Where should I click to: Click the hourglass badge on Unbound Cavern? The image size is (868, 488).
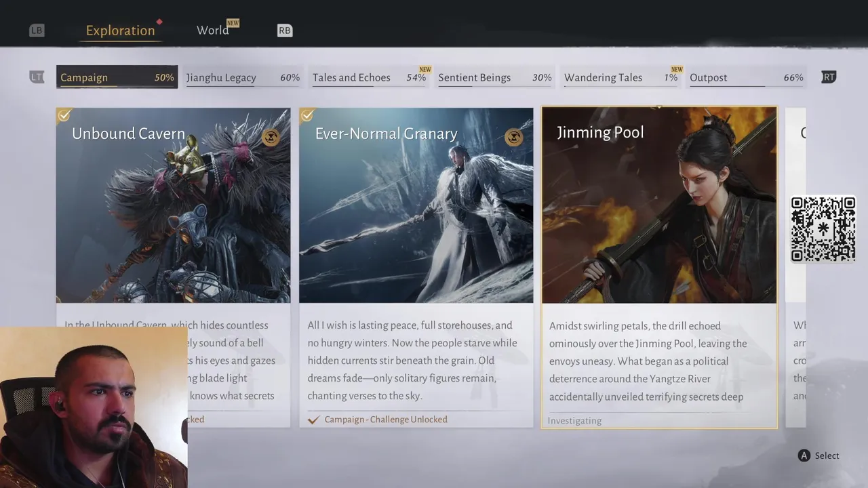pyautogui.click(x=271, y=138)
